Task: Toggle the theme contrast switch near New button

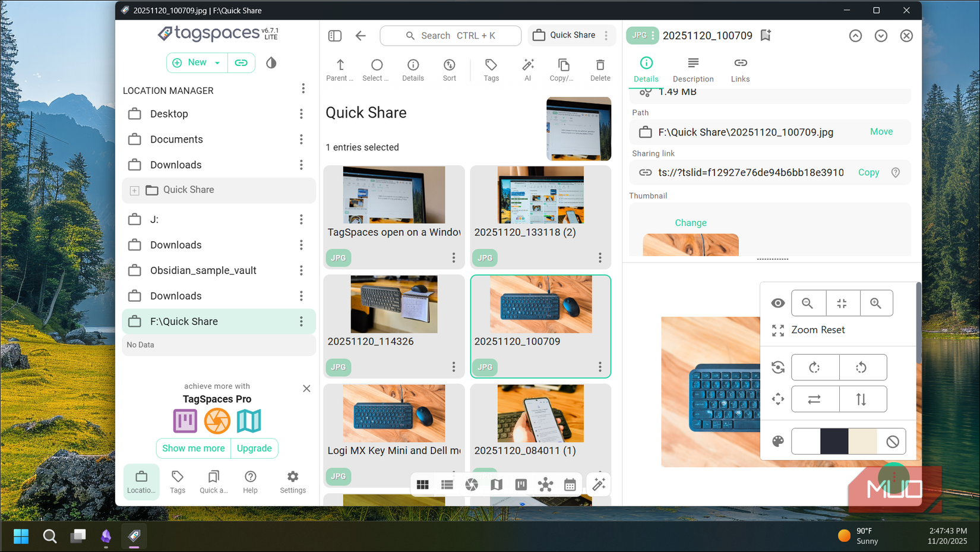Action: 271,62
